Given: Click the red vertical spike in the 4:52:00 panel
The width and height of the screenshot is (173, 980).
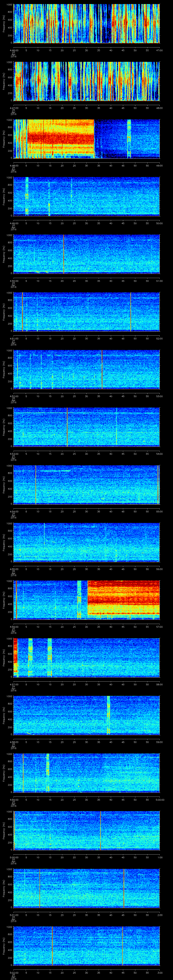Looking at the screenshot, I should (x=102, y=369).
